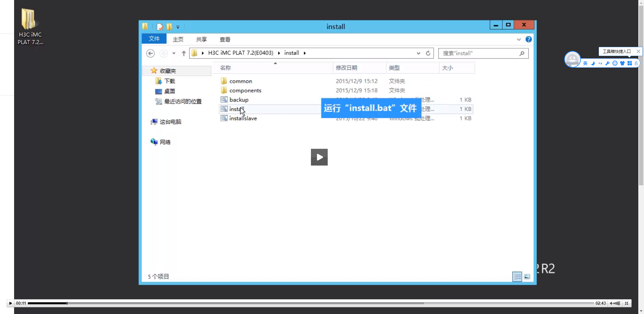This screenshot has height=314, width=644.
Task: Play the video with the large center play button
Action: click(x=319, y=157)
